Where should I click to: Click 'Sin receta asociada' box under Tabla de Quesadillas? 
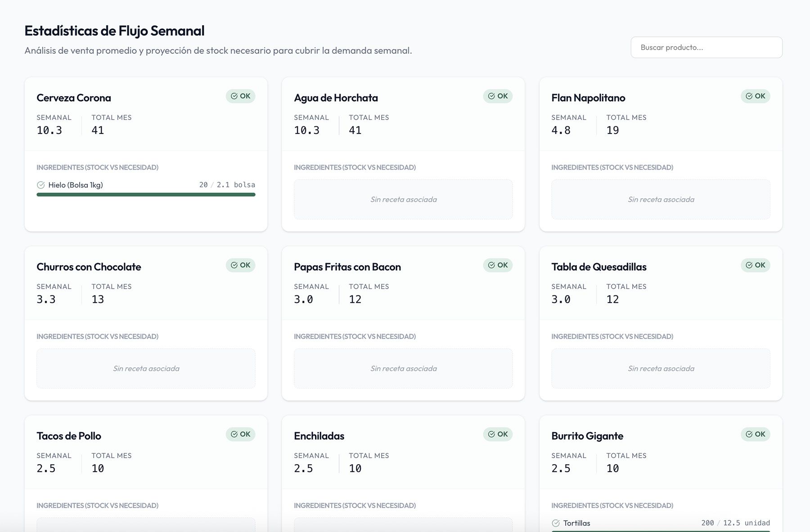pos(661,369)
